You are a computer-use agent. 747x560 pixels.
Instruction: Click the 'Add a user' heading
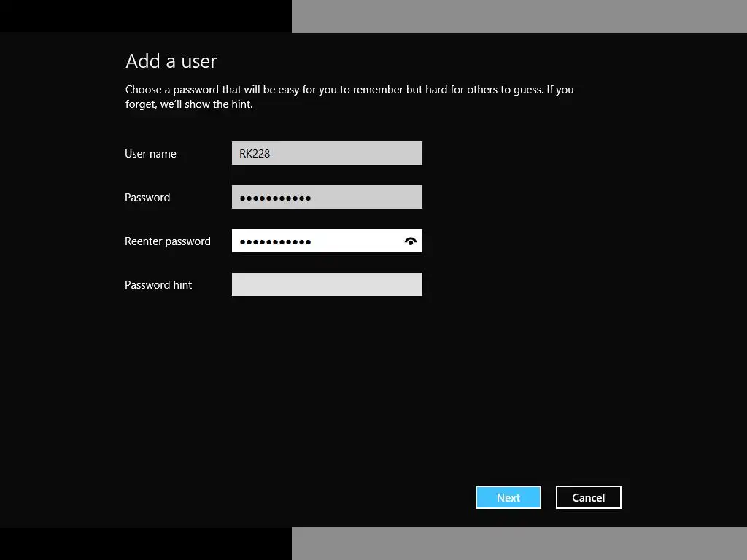coord(171,61)
